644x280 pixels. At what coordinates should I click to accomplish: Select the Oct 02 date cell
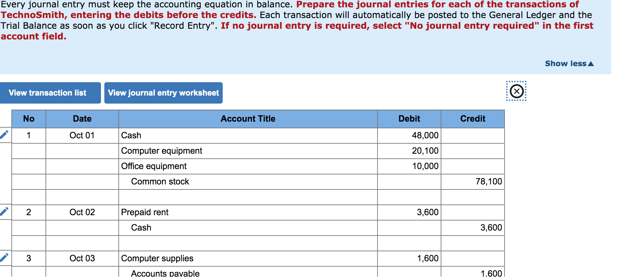pos(82,213)
